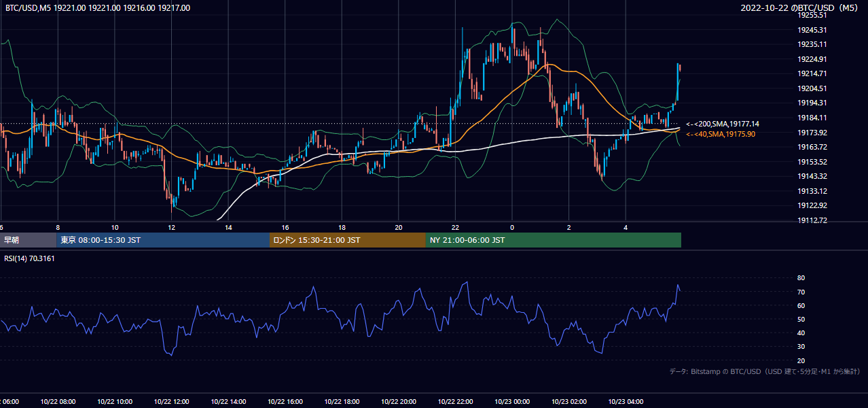
Task: Click the 10/23 02:00 date axis label
Action: [569, 402]
